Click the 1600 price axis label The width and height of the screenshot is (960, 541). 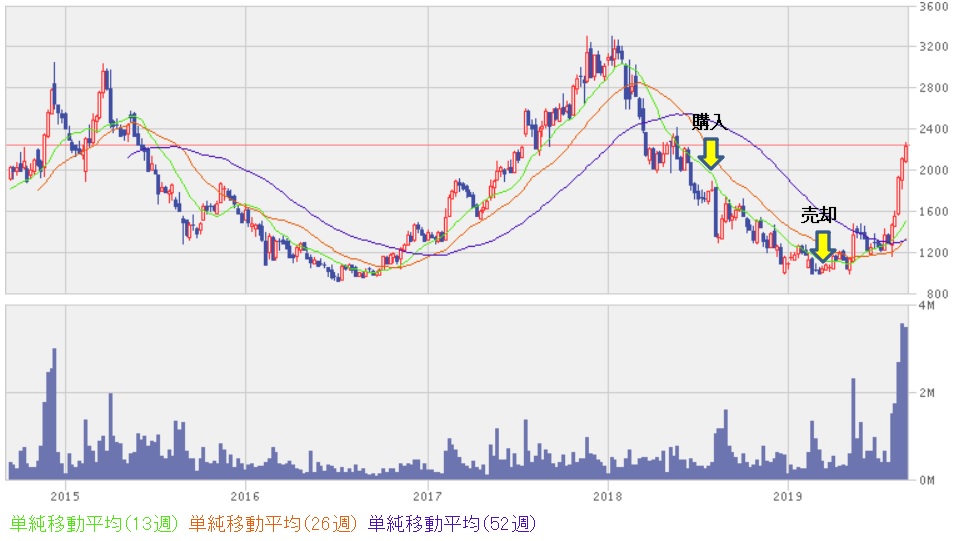coord(934,212)
